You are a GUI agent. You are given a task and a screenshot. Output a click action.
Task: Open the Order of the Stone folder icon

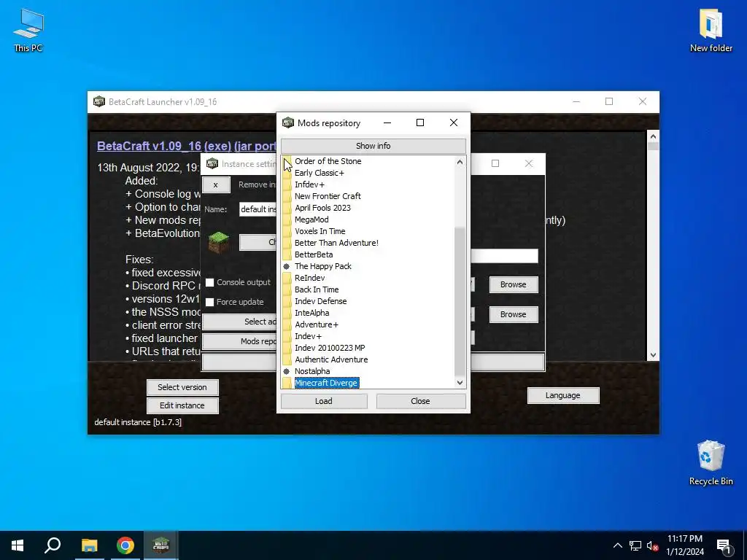287,161
